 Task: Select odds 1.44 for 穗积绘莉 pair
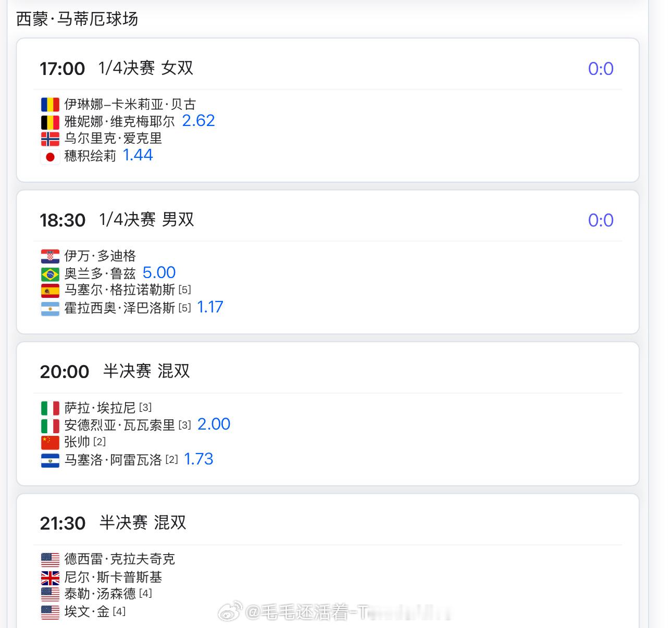[x=138, y=155]
